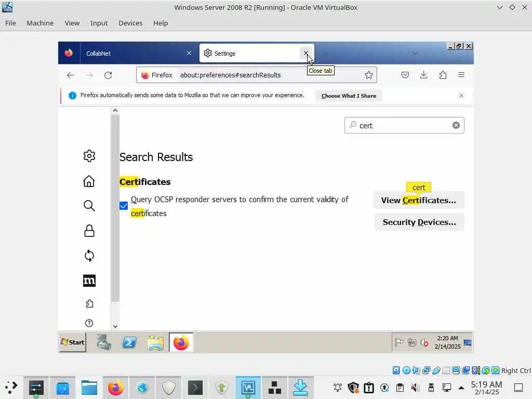Open Server Manager from guest taskbar
The width and height of the screenshot is (532, 399).
[x=103, y=343]
